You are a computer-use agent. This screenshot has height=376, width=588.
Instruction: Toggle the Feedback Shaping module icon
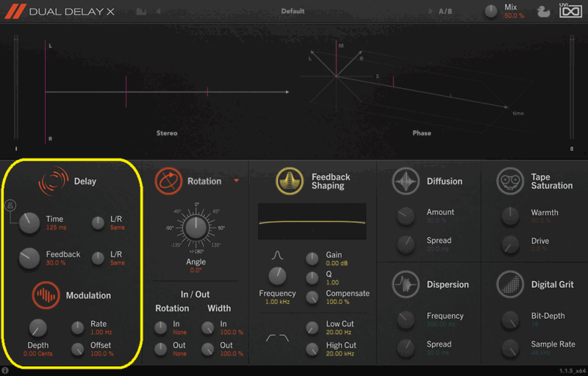coord(290,181)
